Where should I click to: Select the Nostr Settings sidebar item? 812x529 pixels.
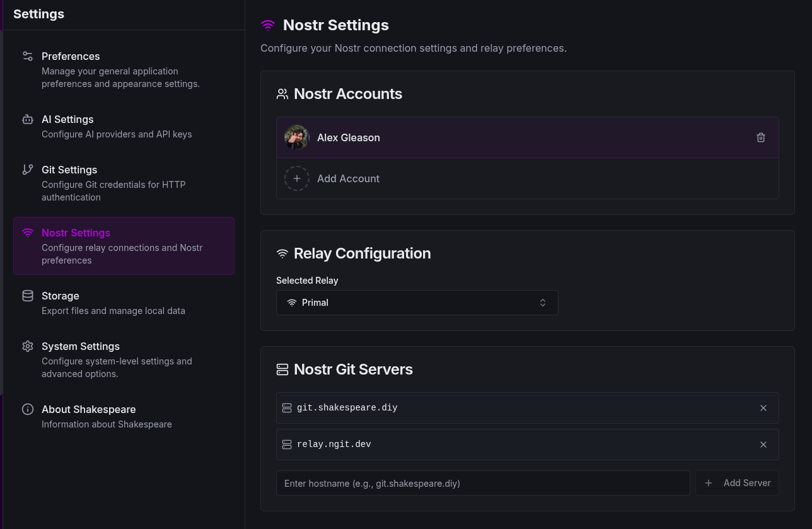[x=123, y=246]
